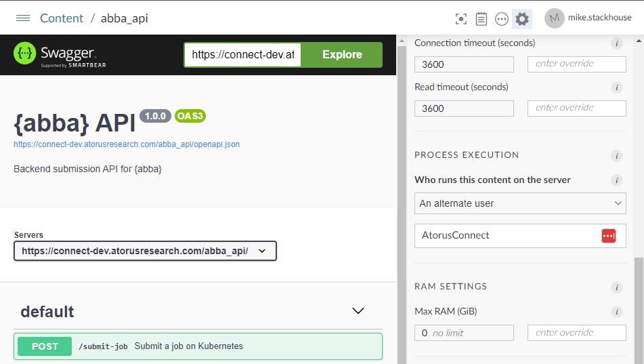Viewport: 644px width, 364px height.
Task: Toggle the settings gear panel
Action: coord(522,19)
